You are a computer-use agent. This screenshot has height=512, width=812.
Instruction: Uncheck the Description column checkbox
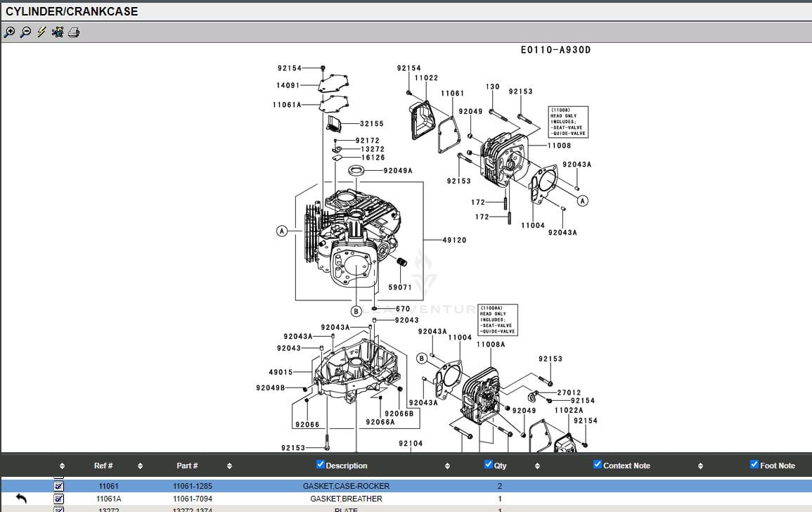[321, 464]
